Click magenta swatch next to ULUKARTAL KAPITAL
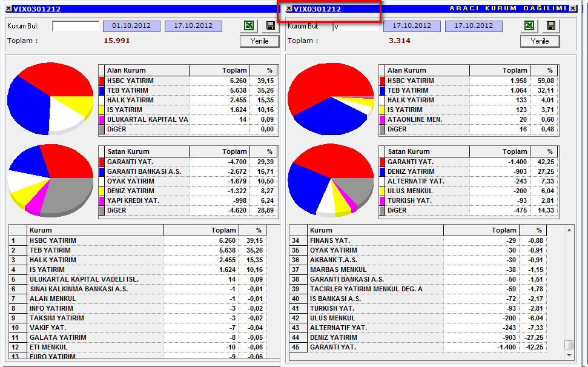Image resolution: width=588 pixels, height=367 pixels. tap(102, 119)
